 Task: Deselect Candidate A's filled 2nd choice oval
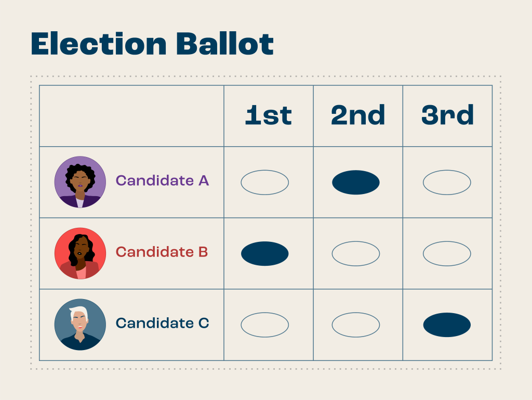pyautogui.click(x=356, y=183)
